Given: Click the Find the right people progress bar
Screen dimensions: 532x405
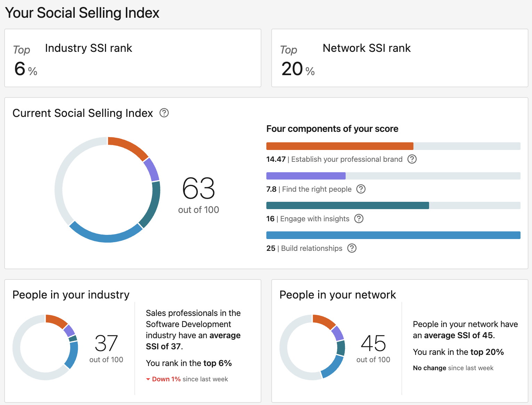Looking at the screenshot, I should 305,176.
